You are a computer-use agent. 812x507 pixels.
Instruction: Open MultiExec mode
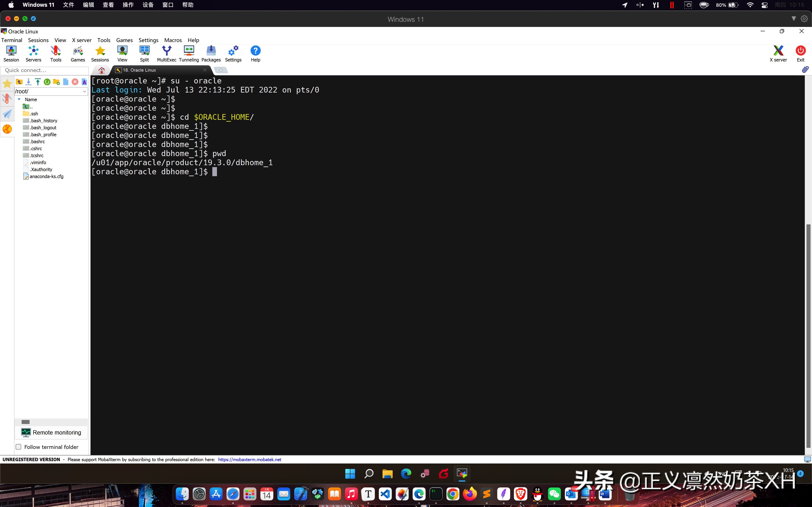pyautogui.click(x=166, y=53)
